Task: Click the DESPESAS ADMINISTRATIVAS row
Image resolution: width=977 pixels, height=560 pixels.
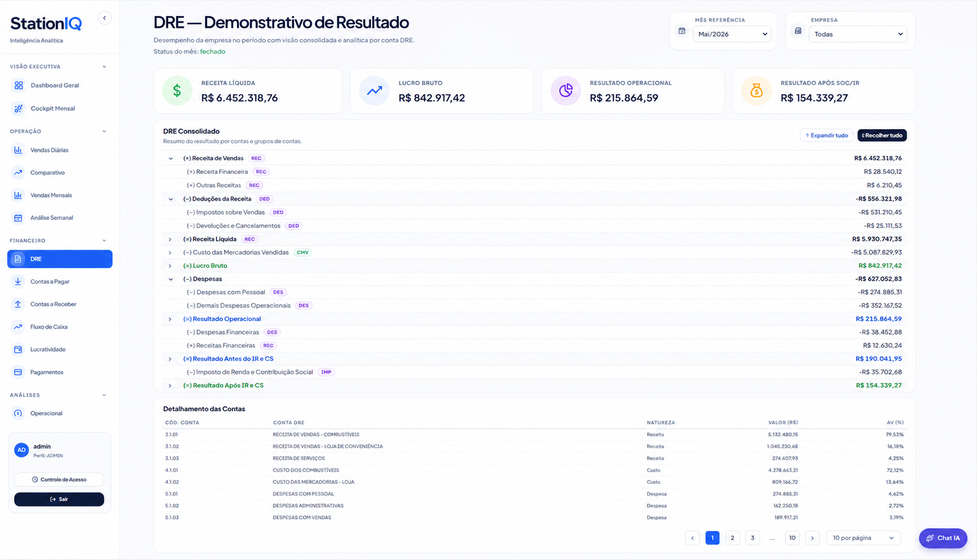Action: click(535, 506)
